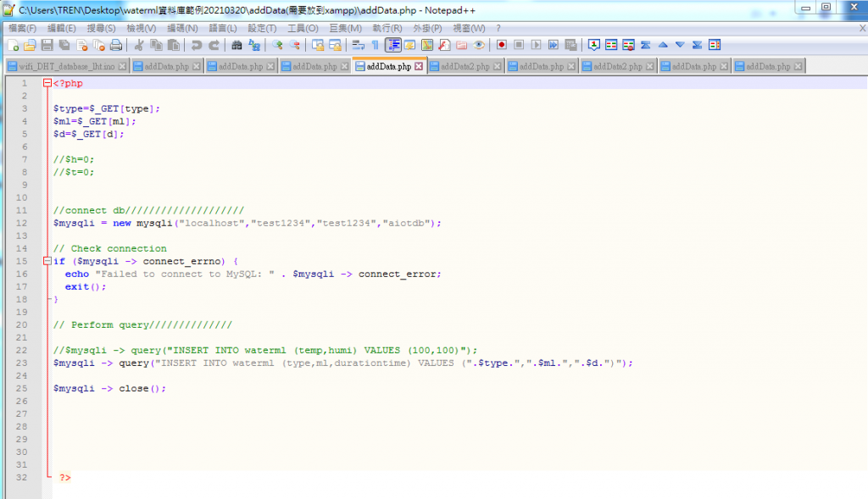Click the "$mysqli -> close();" line
The width and height of the screenshot is (868, 499).
(x=109, y=388)
